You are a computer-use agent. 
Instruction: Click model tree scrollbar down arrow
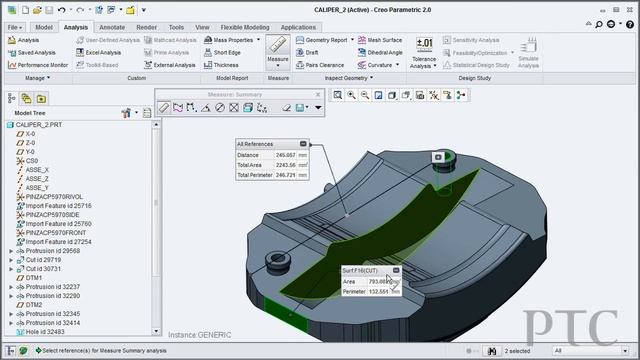coord(156,331)
